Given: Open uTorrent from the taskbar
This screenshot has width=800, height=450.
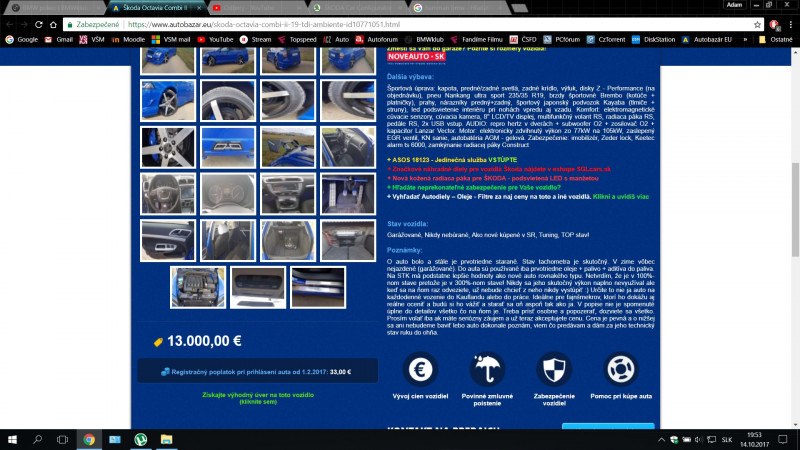Looking at the screenshot, I should coord(141,438).
